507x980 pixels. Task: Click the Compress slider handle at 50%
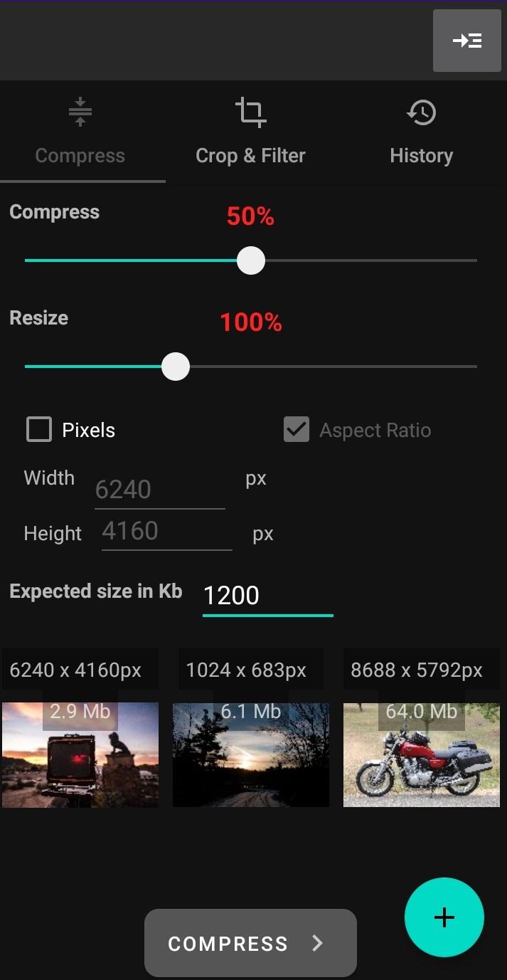(x=250, y=260)
